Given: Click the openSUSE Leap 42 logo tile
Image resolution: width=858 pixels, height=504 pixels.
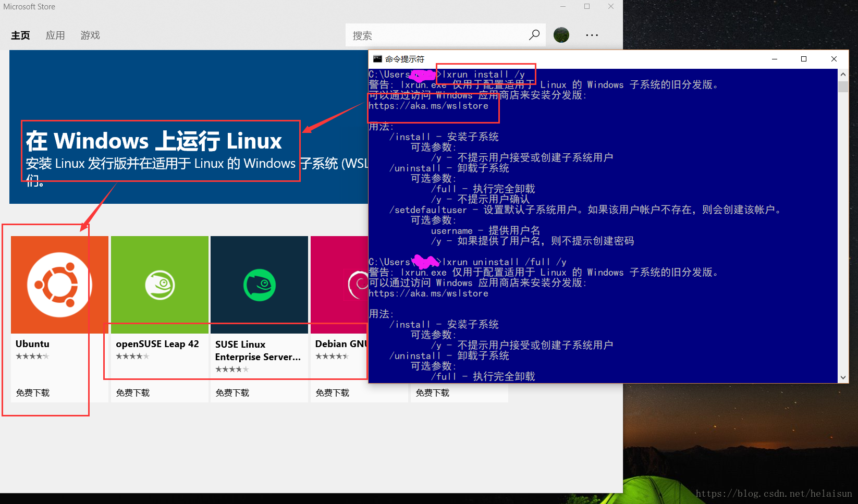Looking at the screenshot, I should tap(160, 285).
